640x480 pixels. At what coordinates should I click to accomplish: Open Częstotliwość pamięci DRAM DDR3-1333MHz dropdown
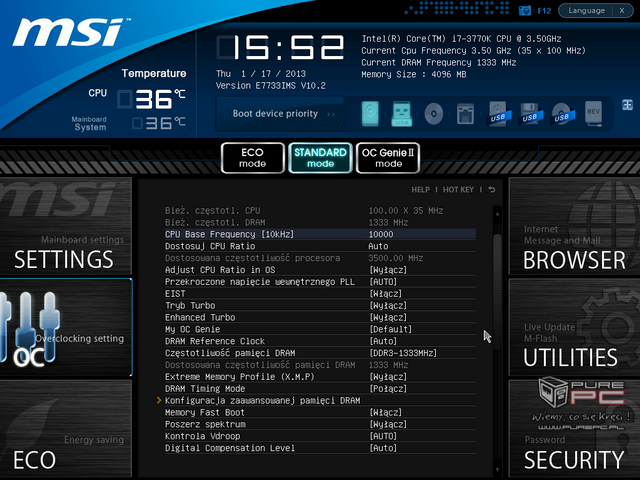403,353
